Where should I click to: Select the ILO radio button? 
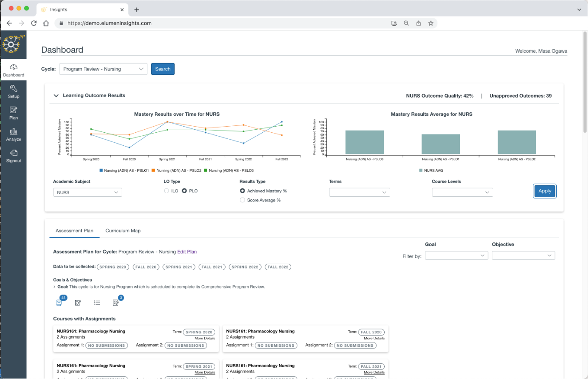pyautogui.click(x=166, y=191)
